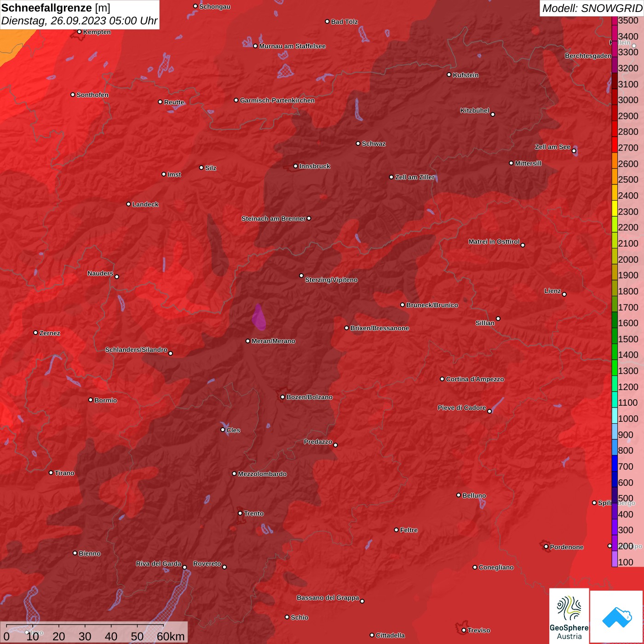Click the 1500 green legend swatch
The width and height of the screenshot is (644, 644).
pos(615,335)
